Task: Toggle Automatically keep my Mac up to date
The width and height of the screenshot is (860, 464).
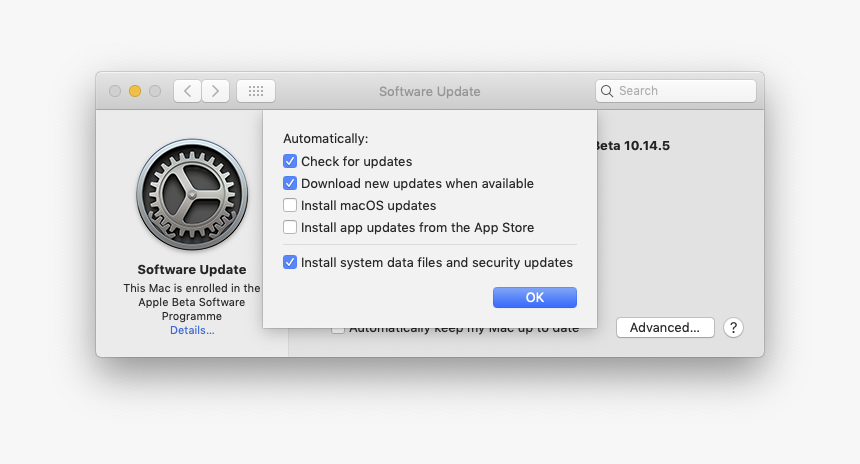Action: pos(338,330)
